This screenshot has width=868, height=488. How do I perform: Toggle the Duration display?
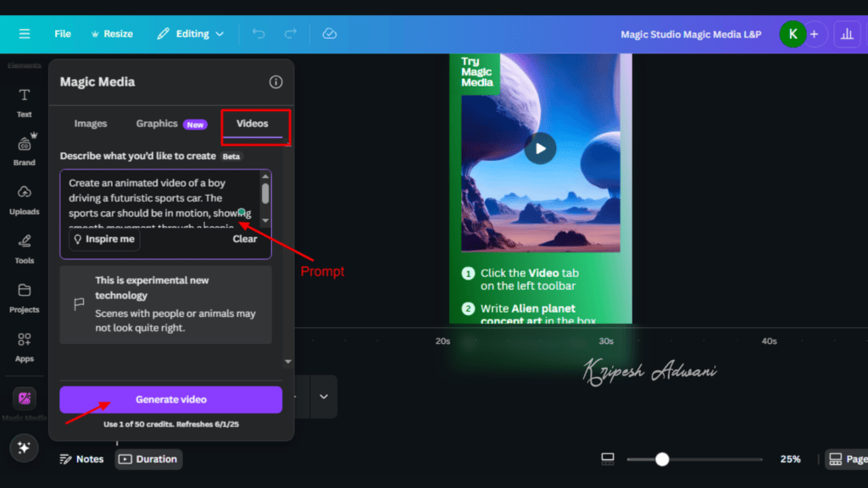click(x=148, y=458)
